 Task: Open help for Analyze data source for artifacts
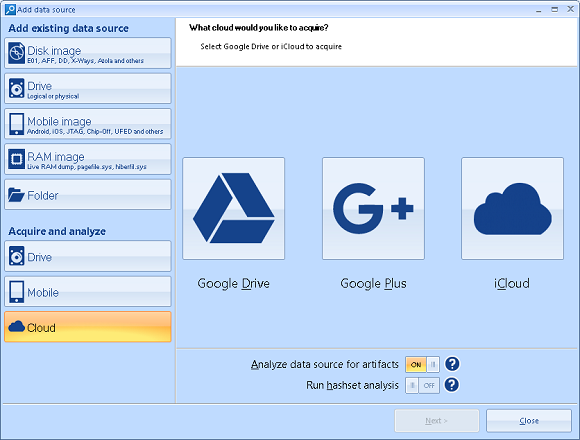452,364
